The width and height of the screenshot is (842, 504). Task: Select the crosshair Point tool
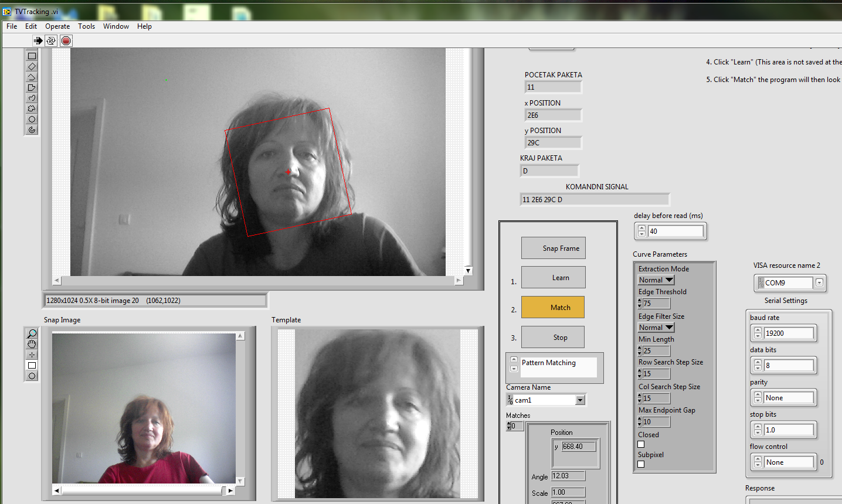point(32,355)
